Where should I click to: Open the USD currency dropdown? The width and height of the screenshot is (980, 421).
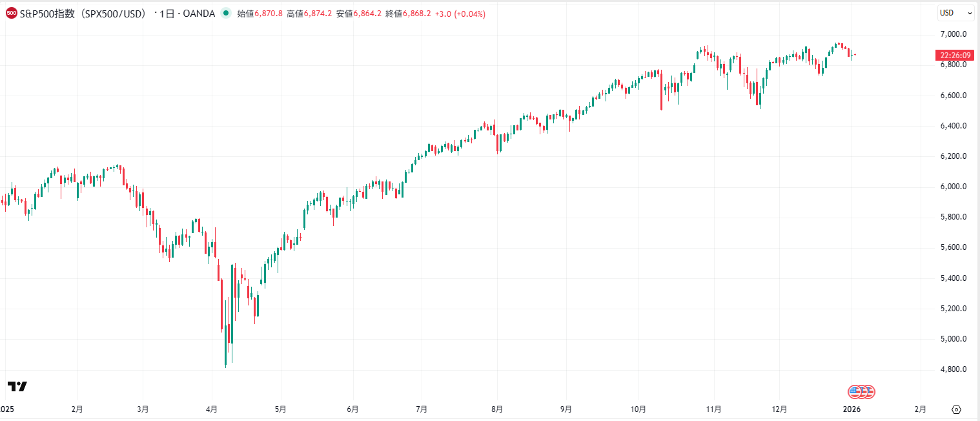(955, 13)
